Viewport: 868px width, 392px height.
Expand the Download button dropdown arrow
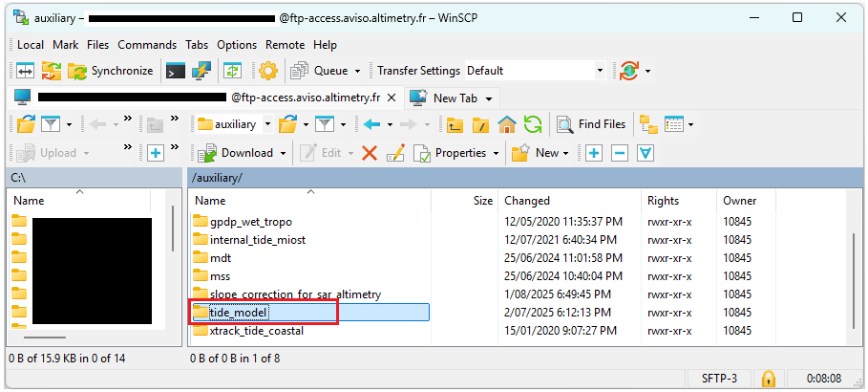click(x=282, y=153)
